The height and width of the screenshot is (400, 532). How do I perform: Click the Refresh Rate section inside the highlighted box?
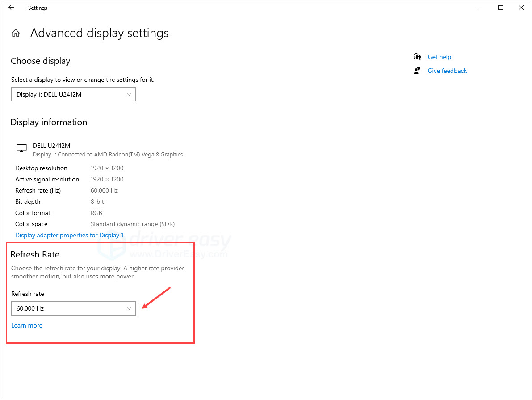[x=35, y=254]
